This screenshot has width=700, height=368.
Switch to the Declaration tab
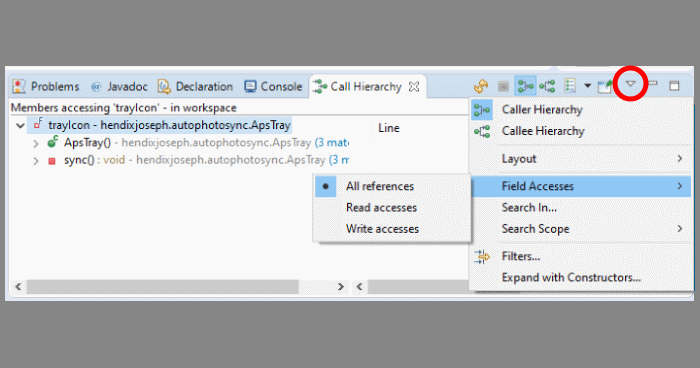(x=196, y=86)
